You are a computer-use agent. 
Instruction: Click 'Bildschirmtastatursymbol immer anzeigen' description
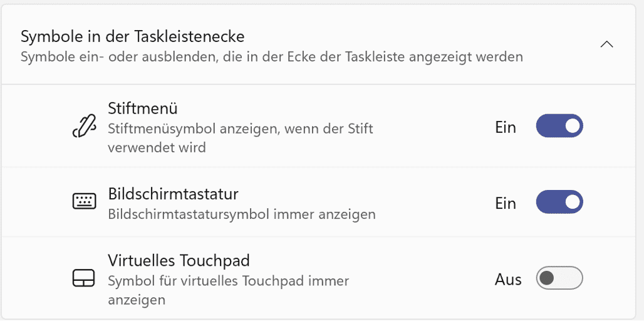(241, 214)
